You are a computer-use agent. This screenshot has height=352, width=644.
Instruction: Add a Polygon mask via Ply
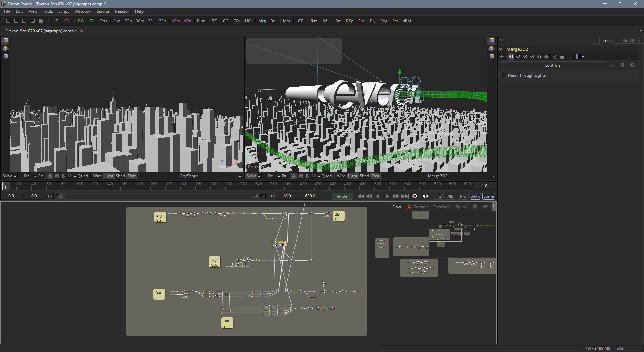click(373, 21)
